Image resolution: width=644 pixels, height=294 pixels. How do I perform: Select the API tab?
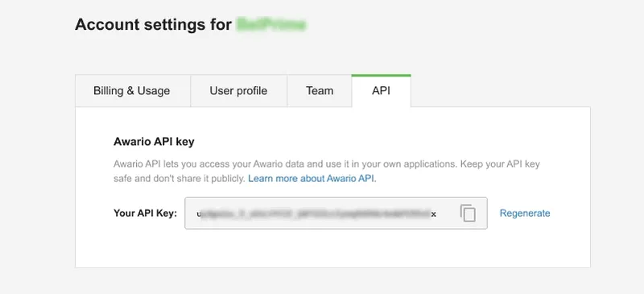pos(381,91)
